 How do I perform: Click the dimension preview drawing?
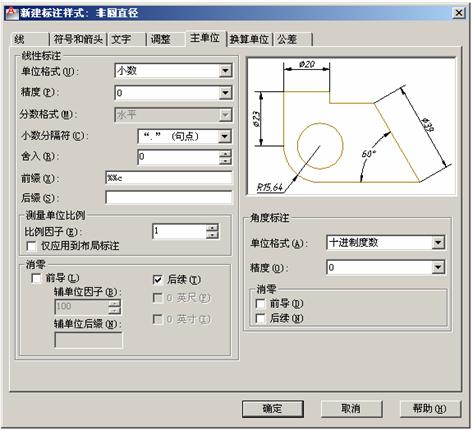tap(351, 126)
